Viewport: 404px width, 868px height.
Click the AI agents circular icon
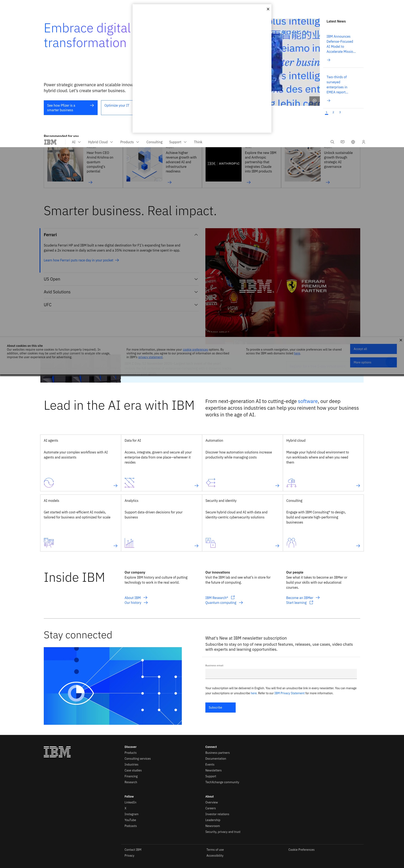pos(49,482)
